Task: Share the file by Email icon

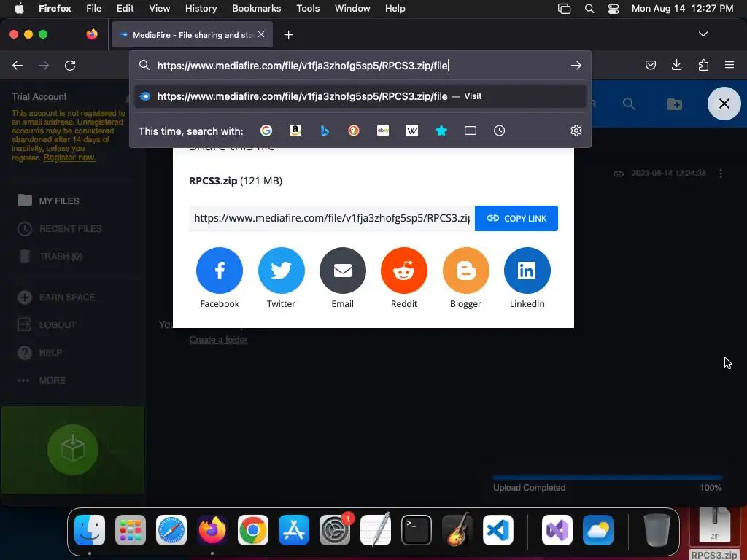Action: [343, 271]
